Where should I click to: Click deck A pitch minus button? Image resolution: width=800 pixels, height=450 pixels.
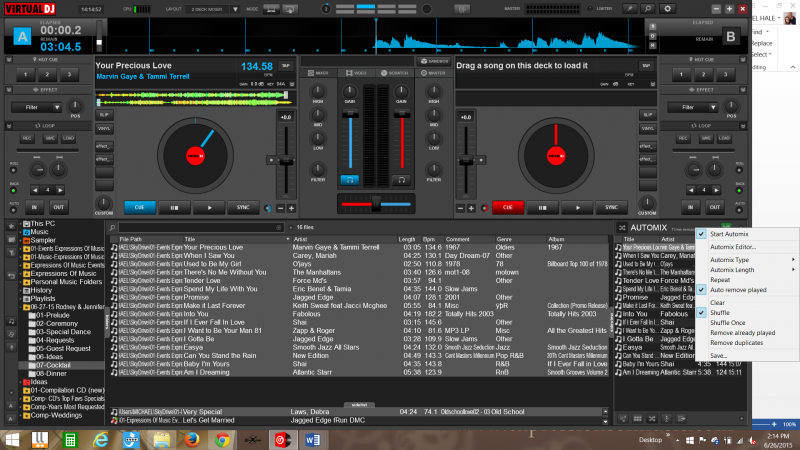(281, 208)
